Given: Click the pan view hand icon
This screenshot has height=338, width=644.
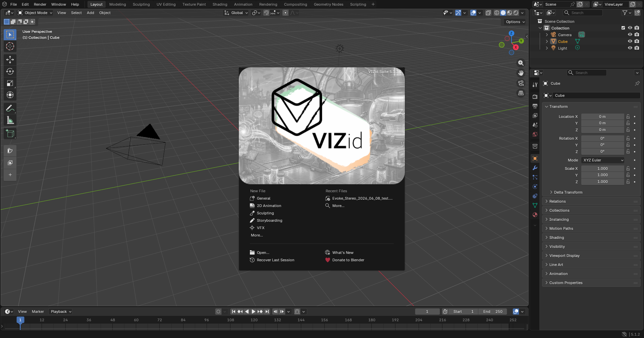Looking at the screenshot, I should [x=521, y=73].
